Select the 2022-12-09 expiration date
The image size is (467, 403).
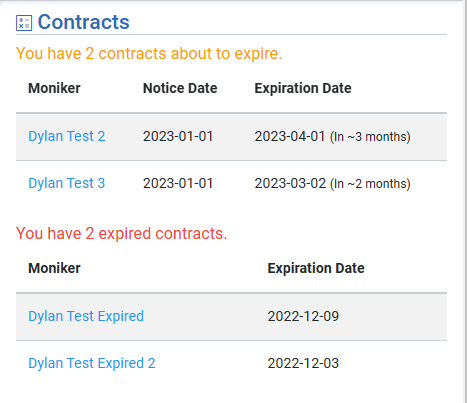coord(303,316)
